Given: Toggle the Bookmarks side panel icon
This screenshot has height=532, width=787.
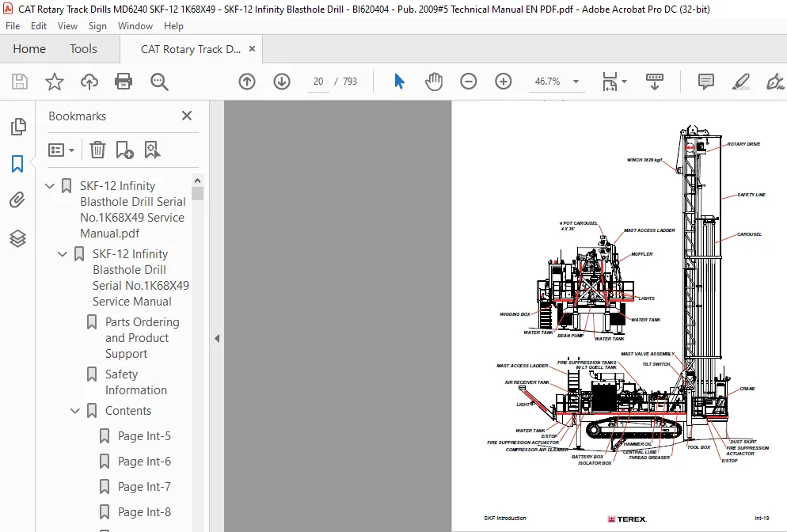Looking at the screenshot, I should point(17,164).
